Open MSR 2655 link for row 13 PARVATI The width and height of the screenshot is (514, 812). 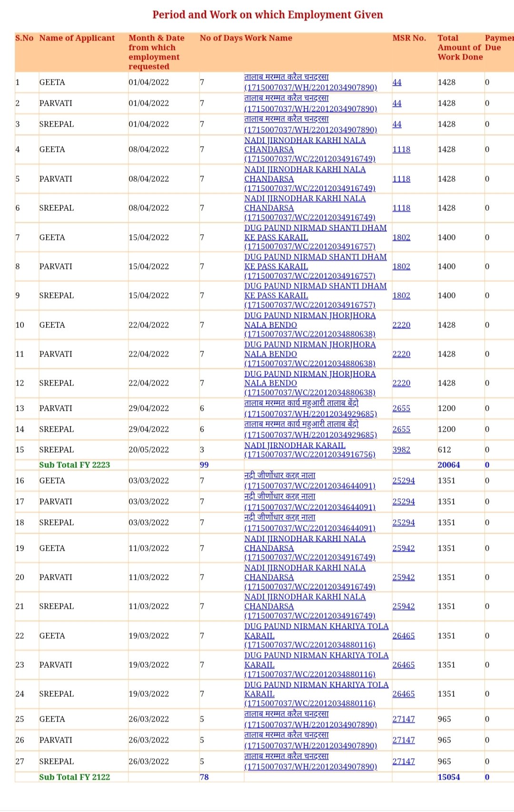tap(401, 408)
